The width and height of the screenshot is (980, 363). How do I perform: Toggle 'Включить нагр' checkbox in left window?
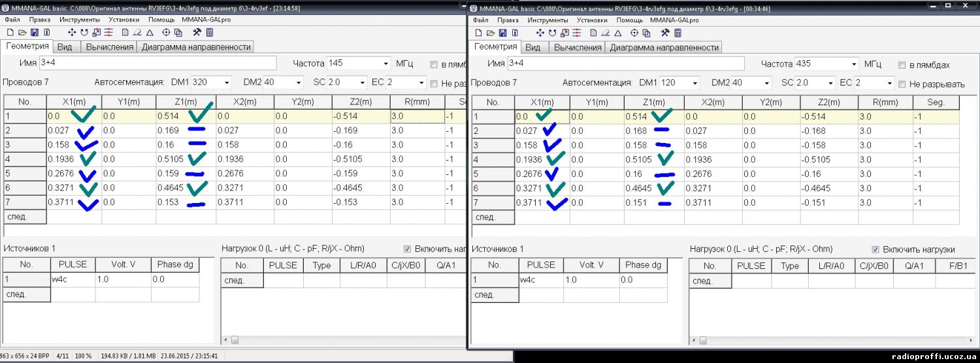407,249
